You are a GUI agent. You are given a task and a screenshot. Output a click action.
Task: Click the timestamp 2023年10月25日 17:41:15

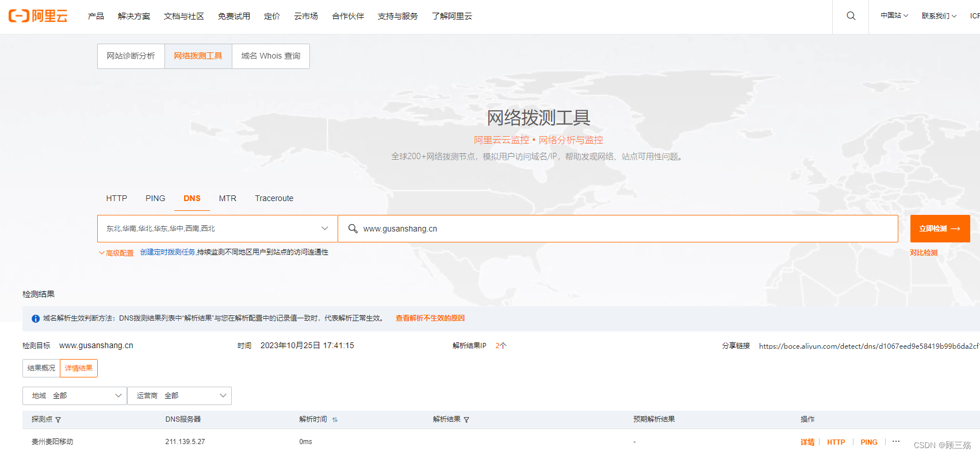tap(307, 345)
